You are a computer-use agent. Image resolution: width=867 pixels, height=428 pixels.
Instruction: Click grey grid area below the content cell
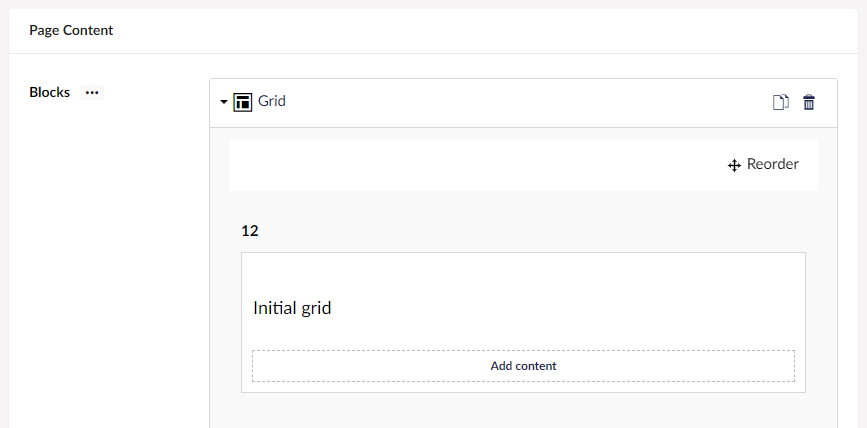pos(523,410)
